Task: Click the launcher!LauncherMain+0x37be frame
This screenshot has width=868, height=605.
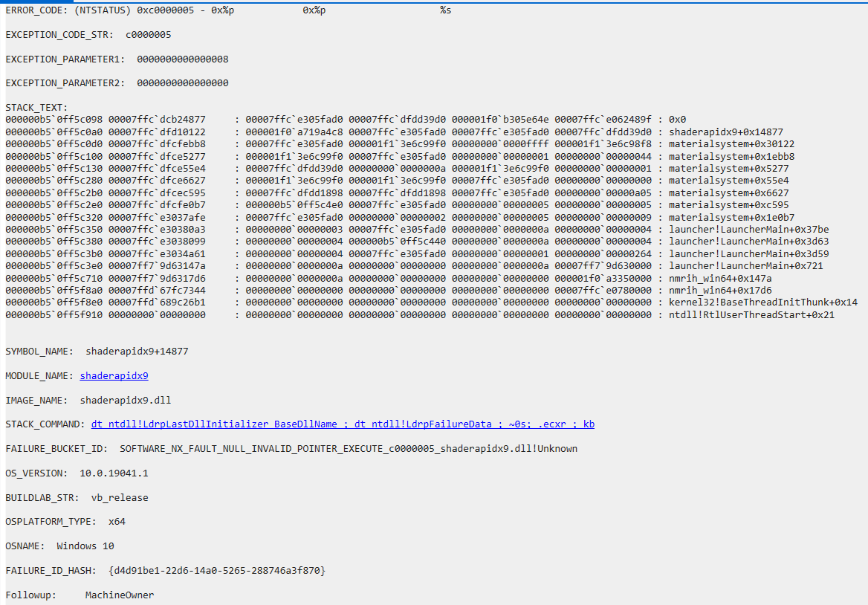Action: [748, 229]
